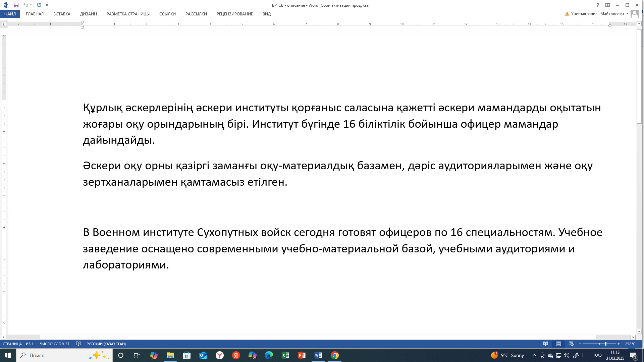The height and width of the screenshot is (362, 644).
Task: Open the undo history dropdown arrow
Action: click(x=31, y=5)
